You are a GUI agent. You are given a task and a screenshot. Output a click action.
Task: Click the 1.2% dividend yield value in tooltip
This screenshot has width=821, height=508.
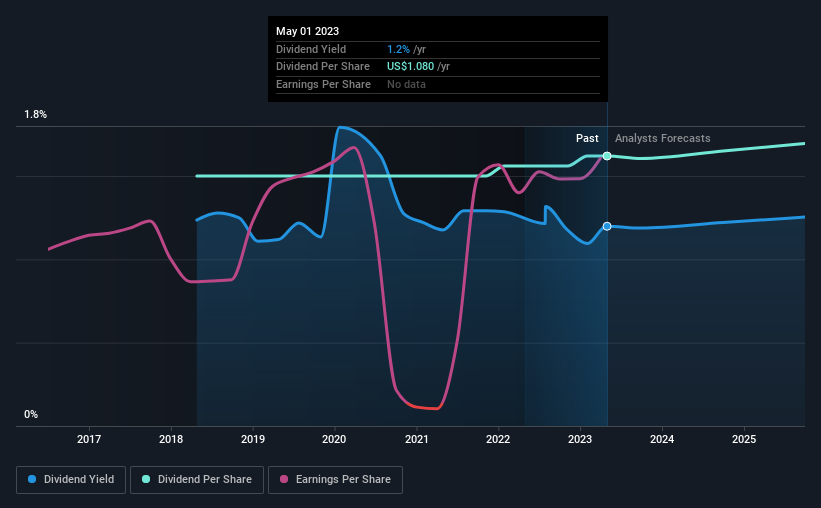point(398,49)
